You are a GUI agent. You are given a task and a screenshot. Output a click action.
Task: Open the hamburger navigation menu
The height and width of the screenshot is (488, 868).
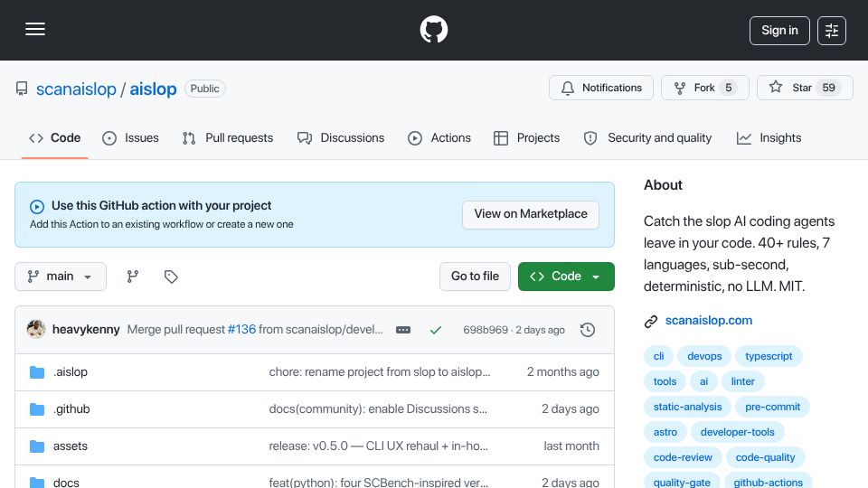point(35,29)
